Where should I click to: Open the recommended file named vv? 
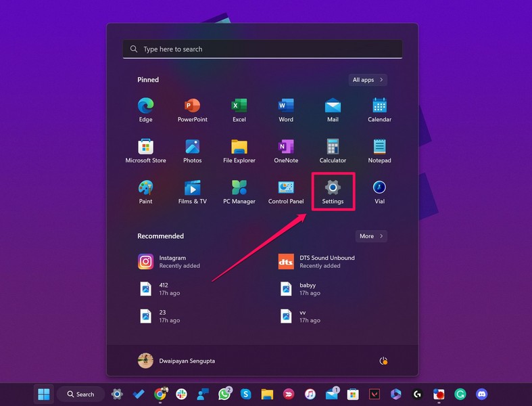[x=299, y=316]
